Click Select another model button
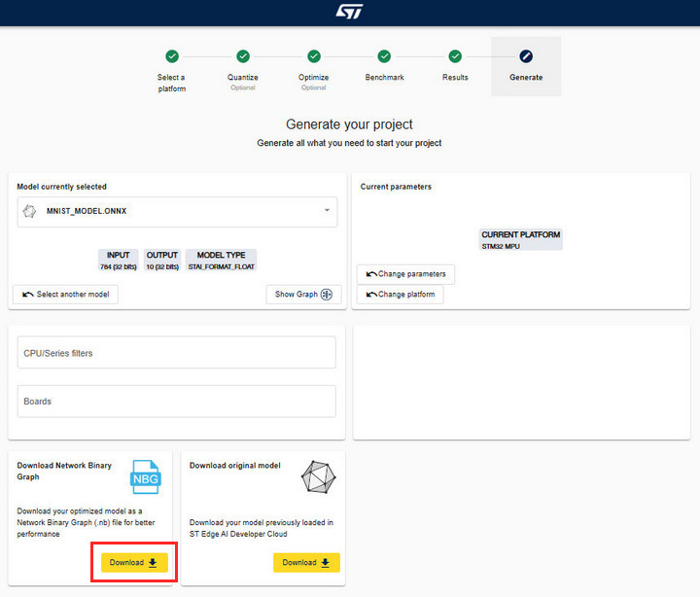The width and height of the screenshot is (700, 597). tap(66, 295)
